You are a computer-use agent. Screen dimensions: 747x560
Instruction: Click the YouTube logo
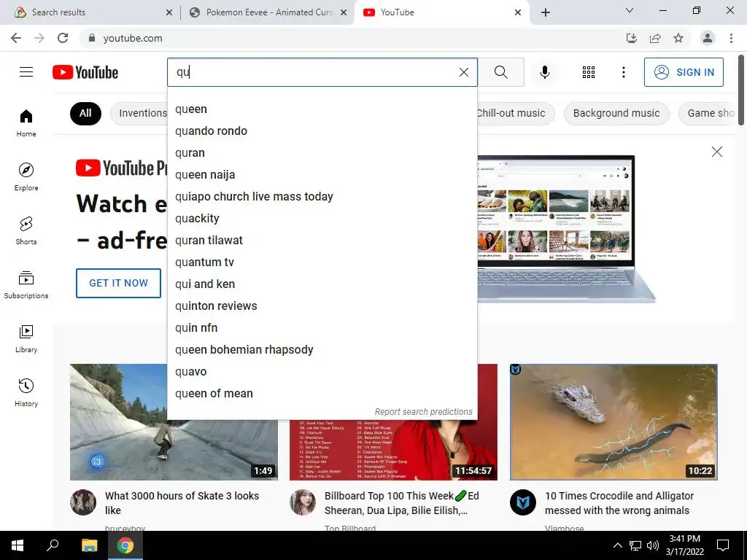85,72
